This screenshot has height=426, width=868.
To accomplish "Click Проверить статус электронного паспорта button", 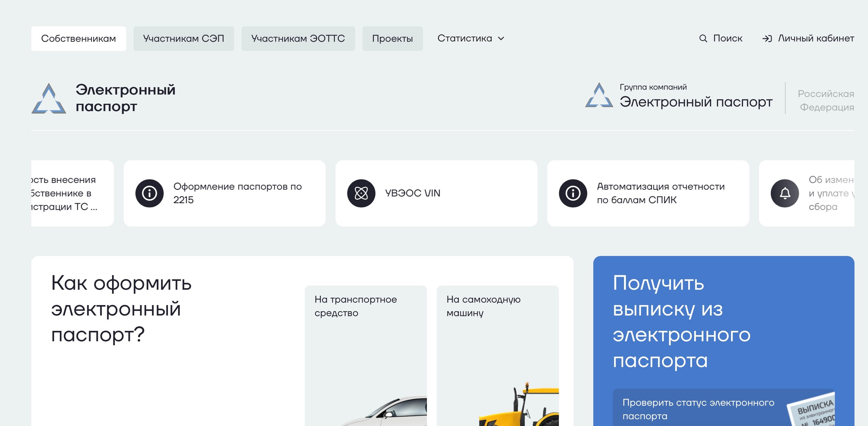I will [x=724, y=408].
